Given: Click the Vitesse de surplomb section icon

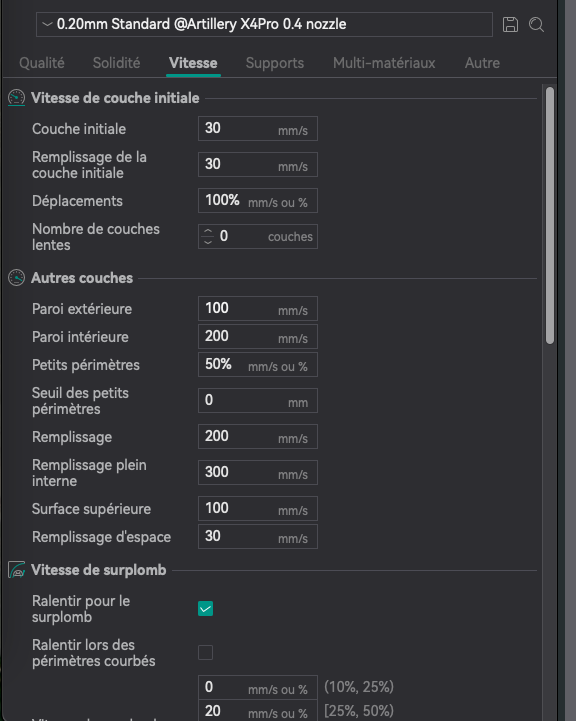Looking at the screenshot, I should (17, 570).
